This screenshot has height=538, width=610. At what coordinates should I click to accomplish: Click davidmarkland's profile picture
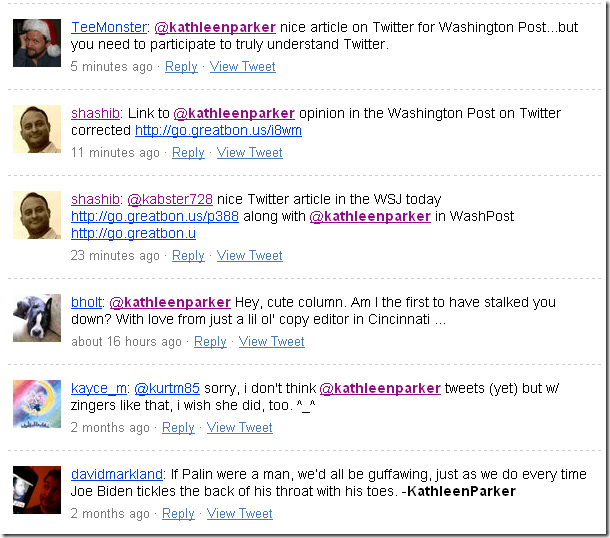tap(37, 490)
